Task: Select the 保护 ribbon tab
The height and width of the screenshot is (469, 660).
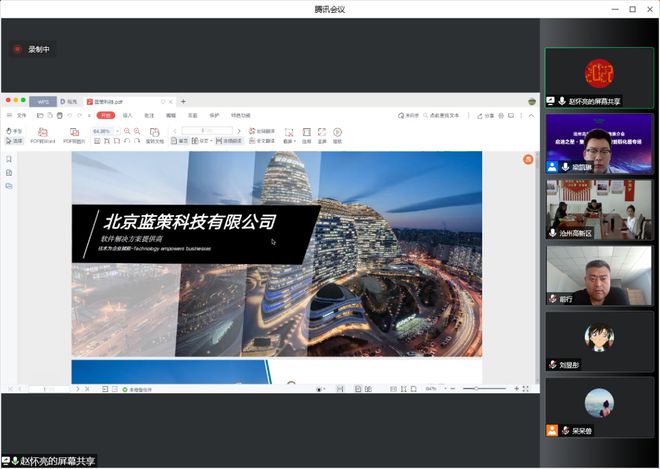Action: (x=214, y=115)
